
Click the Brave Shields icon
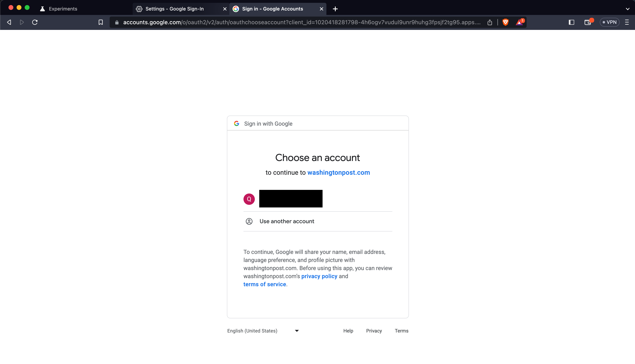coord(505,22)
